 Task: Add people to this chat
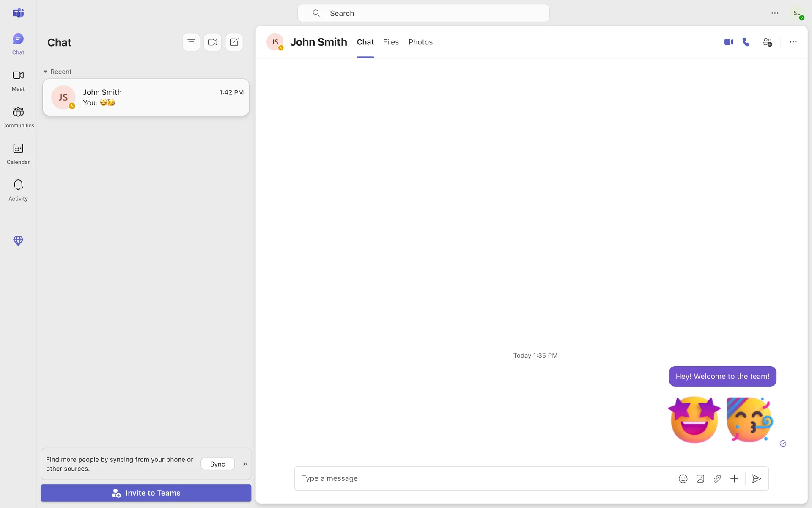click(x=767, y=42)
